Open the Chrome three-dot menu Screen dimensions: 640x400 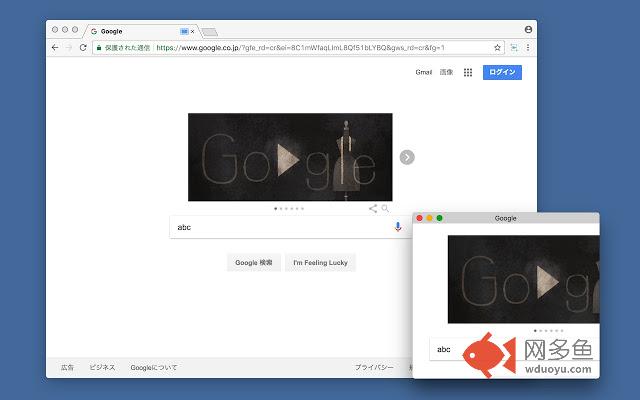pos(528,48)
